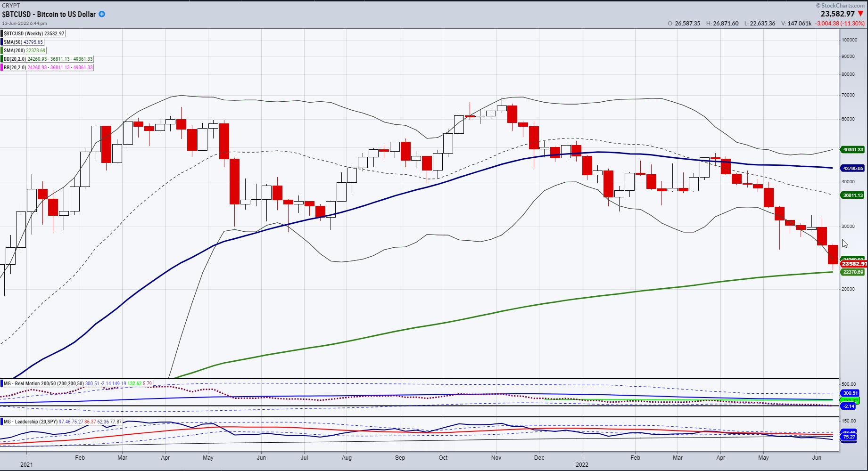Click the blue 43795.65 SMA price tag
This screenshot has width=868, height=471.
(x=853, y=168)
